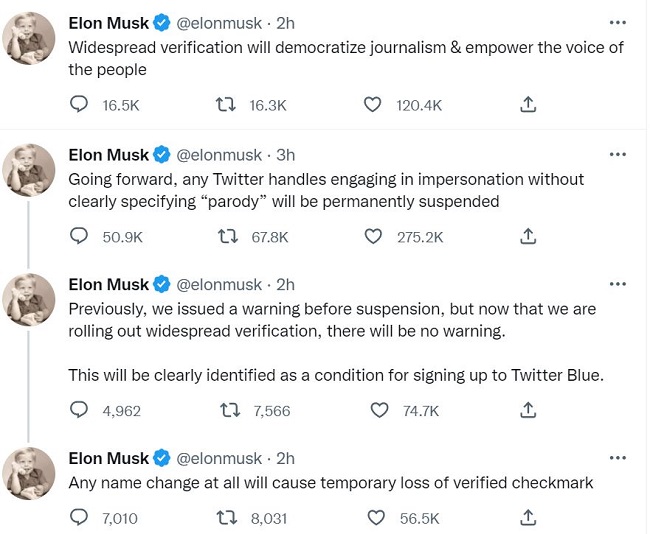Image resolution: width=650 pixels, height=534 pixels.
Task: Click the '3h' timestamp link
Action: tap(285, 155)
